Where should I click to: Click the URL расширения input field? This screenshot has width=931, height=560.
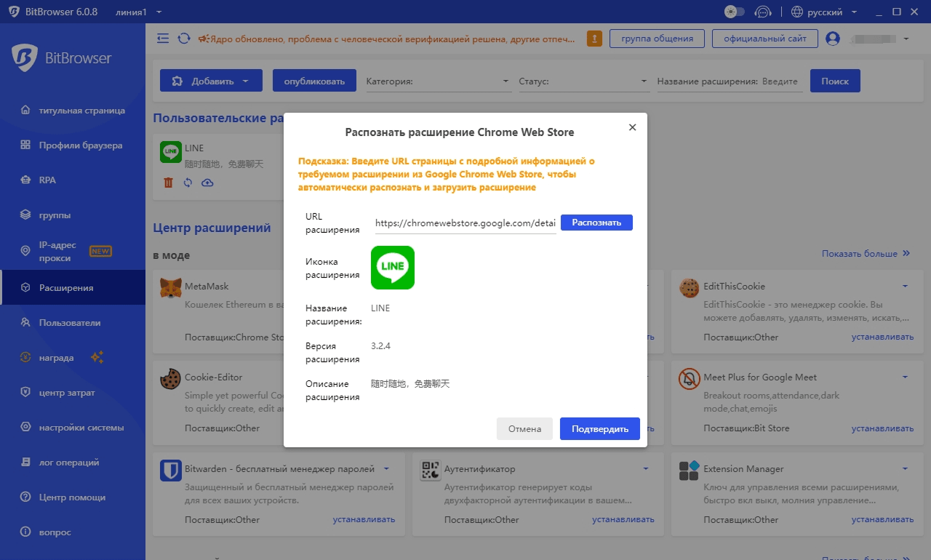(465, 223)
